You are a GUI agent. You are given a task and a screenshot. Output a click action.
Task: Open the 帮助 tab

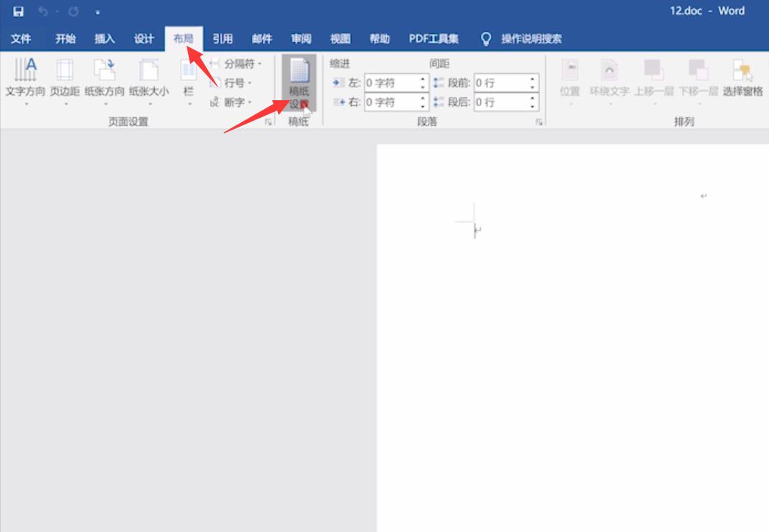pos(380,39)
